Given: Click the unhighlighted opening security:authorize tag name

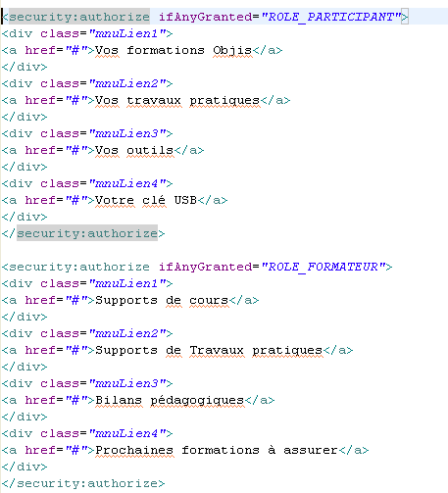Looking at the screenshot, I should (x=78, y=267).
